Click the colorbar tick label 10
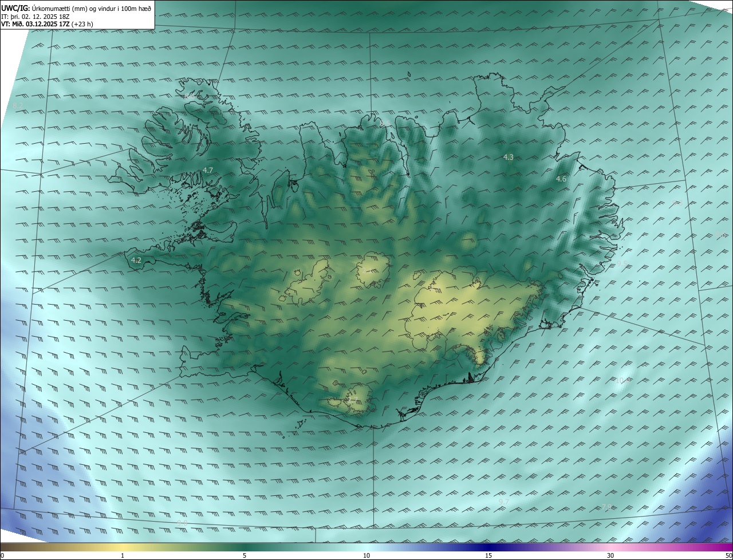 [366, 555]
